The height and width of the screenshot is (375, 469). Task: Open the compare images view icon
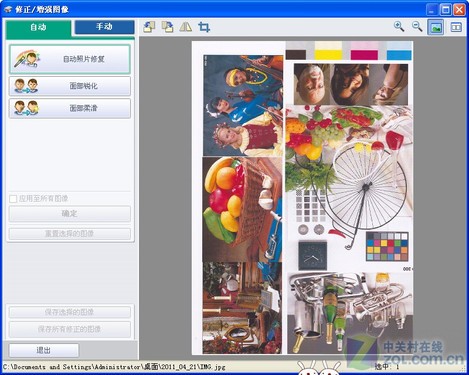pyautogui.click(x=456, y=27)
